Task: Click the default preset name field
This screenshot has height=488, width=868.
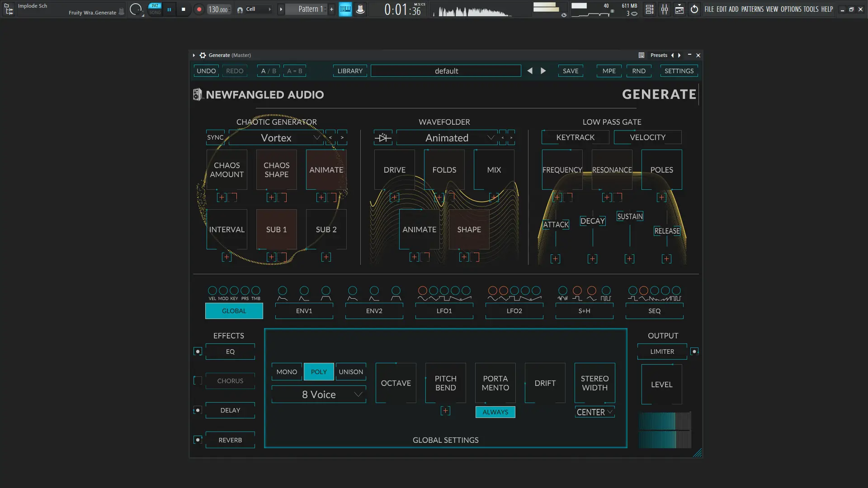Action: [x=446, y=70]
